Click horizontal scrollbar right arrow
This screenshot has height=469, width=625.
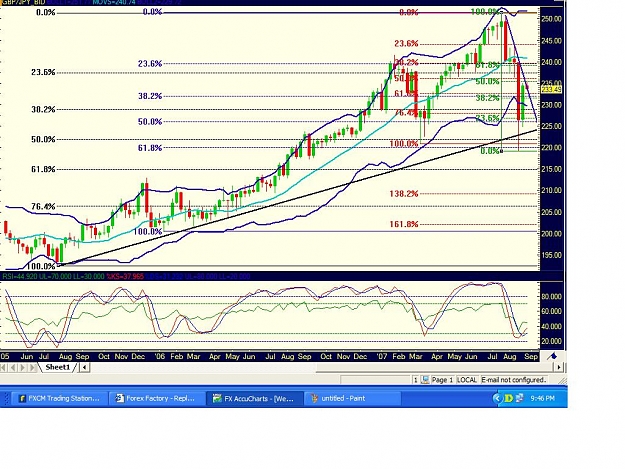[x=559, y=367]
